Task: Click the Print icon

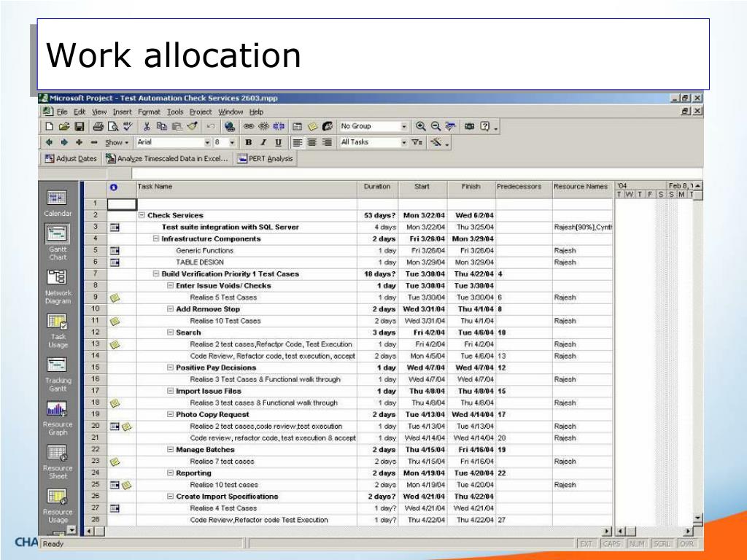Action: pyautogui.click(x=98, y=127)
